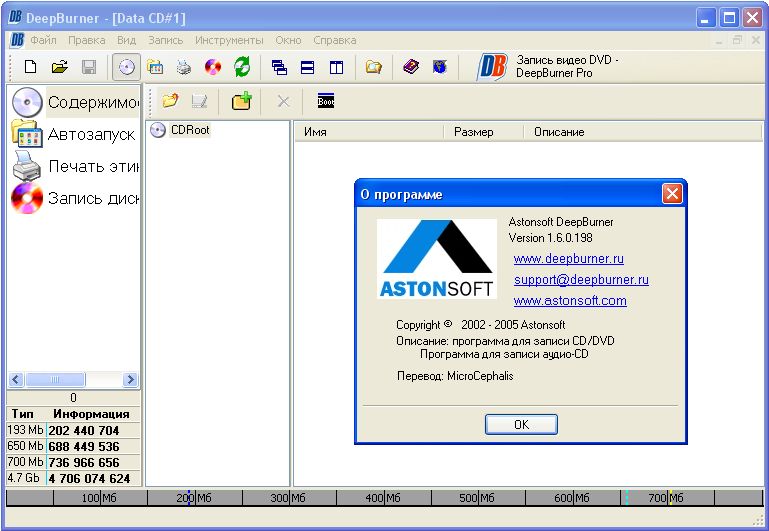Open help with the purple book icon
The image size is (769, 531).
pos(411,66)
